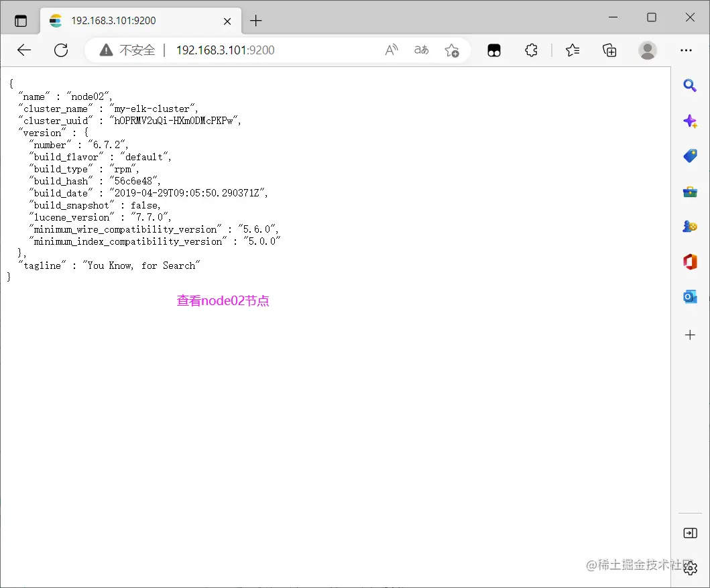
Task: Click the build_hash value "56c6e48"
Action: 133,181
